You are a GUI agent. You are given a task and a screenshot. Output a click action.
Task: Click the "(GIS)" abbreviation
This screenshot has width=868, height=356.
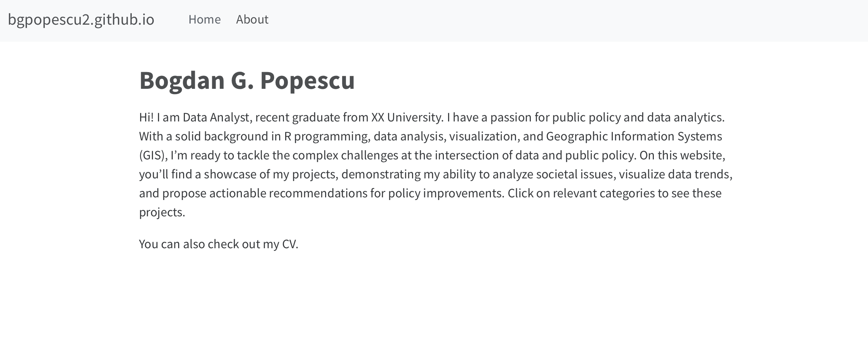click(x=152, y=155)
